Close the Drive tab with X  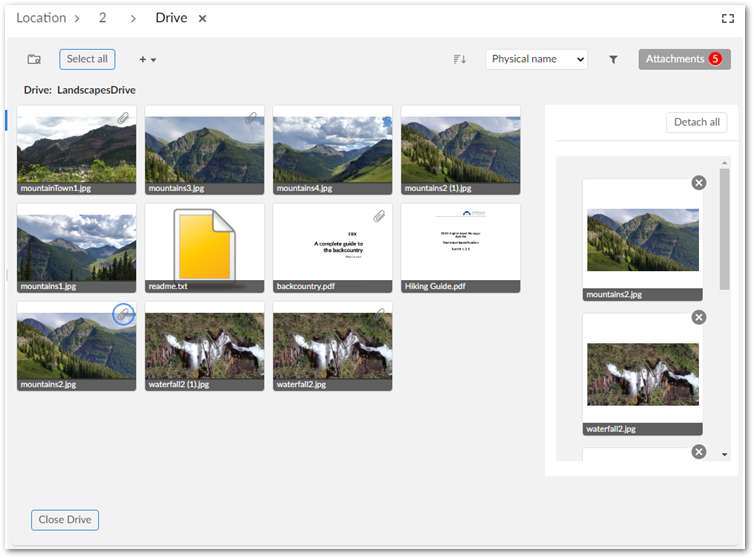203,19
